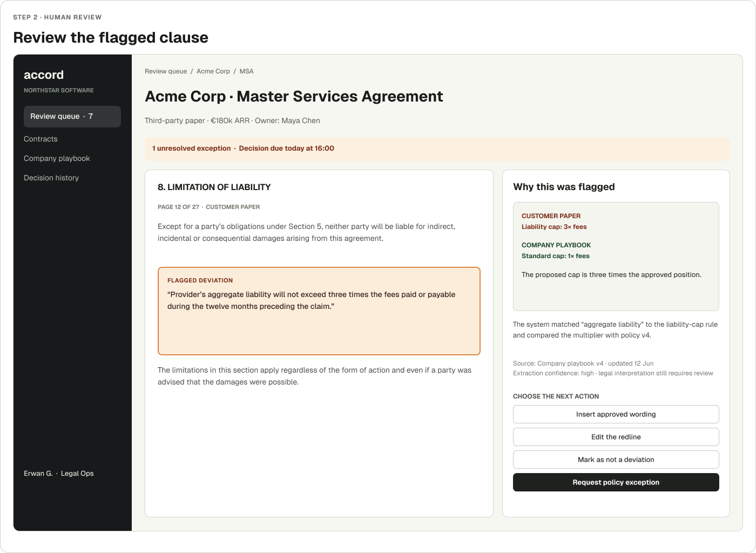
Task: Open the Review queue sidebar item
Action: 72,117
